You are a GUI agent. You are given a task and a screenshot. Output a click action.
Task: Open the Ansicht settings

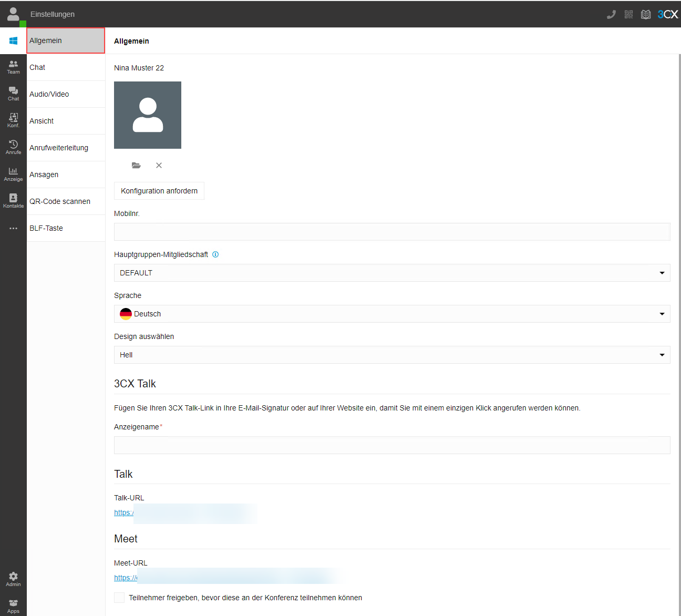point(66,121)
